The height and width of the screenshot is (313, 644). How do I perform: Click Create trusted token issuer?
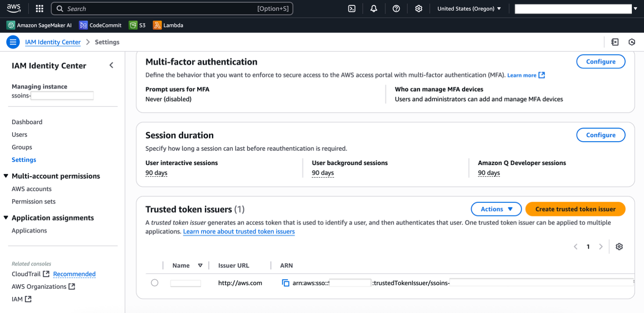pos(575,209)
